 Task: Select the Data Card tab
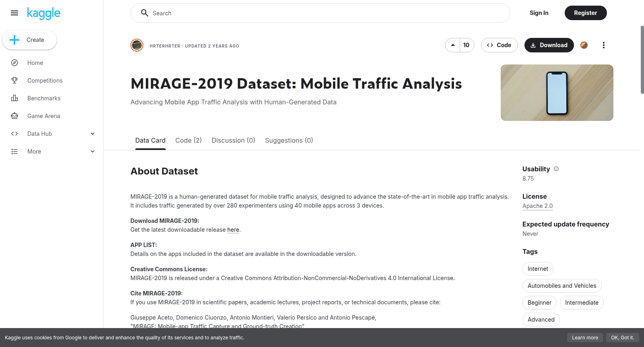[x=151, y=140]
